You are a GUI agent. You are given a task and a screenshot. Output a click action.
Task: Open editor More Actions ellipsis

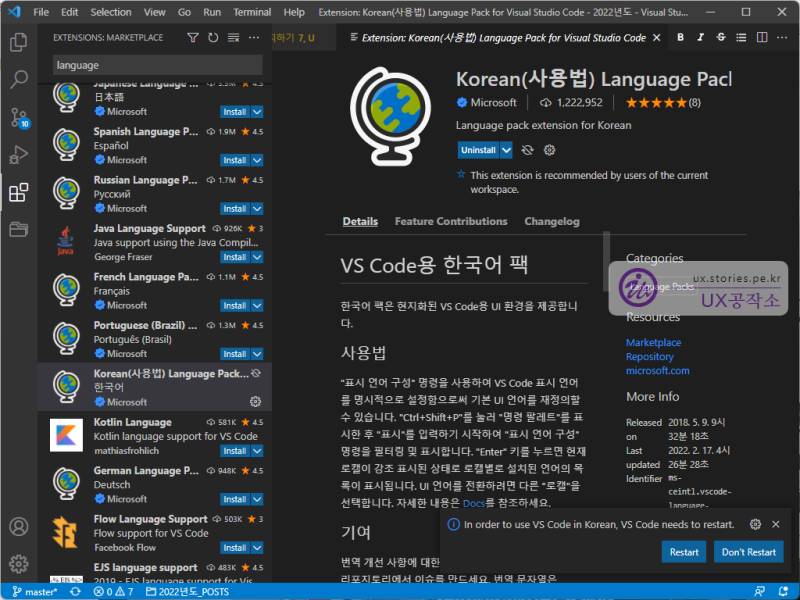pos(782,37)
